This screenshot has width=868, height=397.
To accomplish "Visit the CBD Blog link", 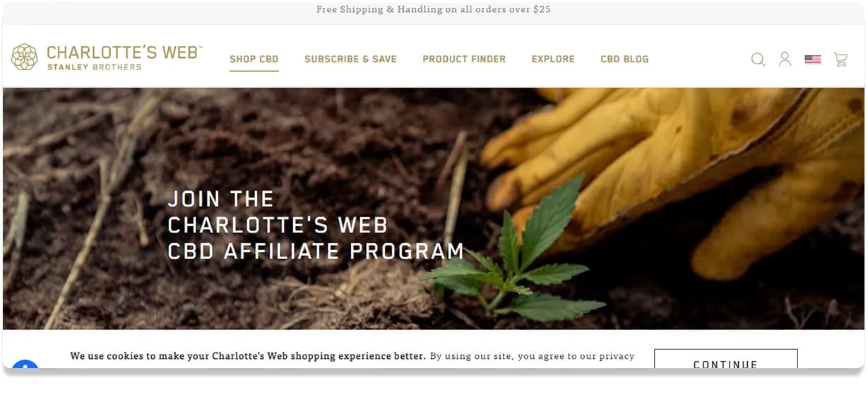I will (624, 59).
